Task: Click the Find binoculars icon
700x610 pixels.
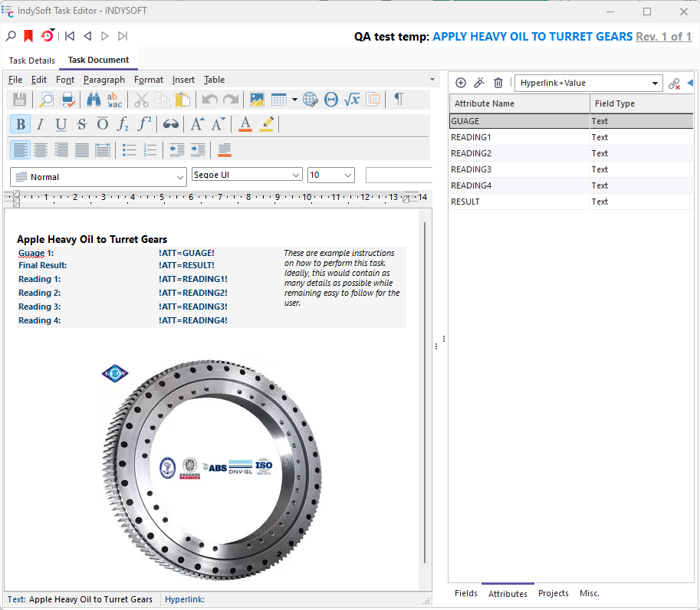Action: click(94, 100)
